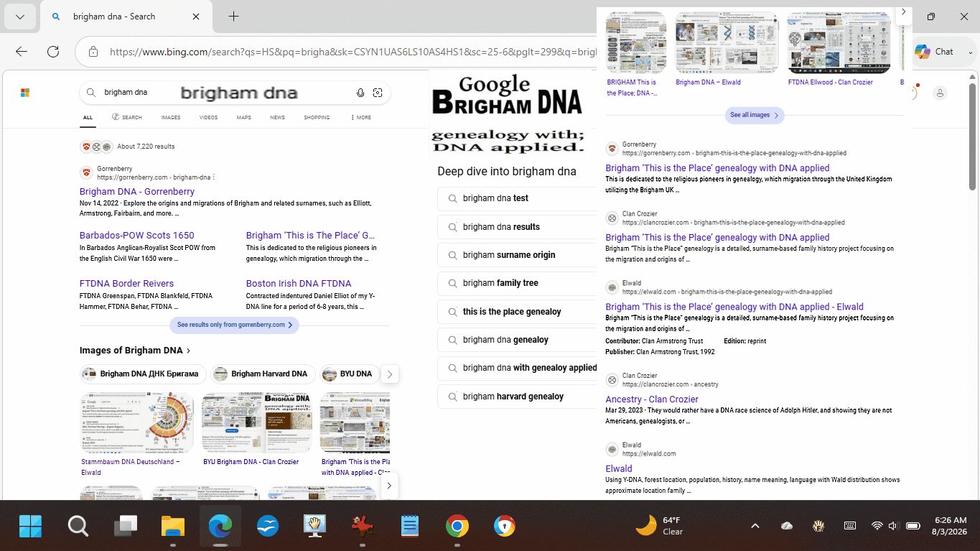
Task: Switch to the SHOPPING tab
Action: click(x=317, y=117)
